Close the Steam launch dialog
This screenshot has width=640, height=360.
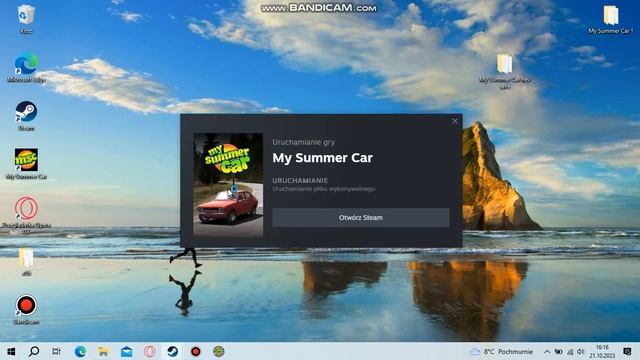point(455,121)
